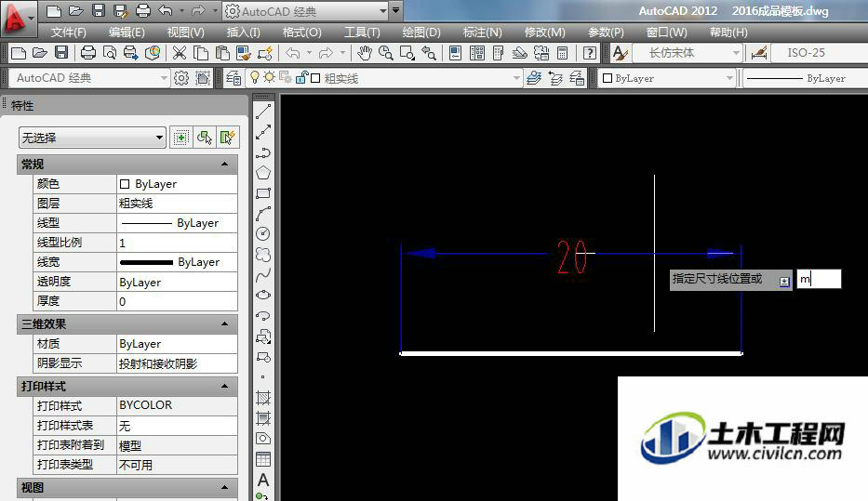
Task: Toggle layer freeze sun icon
Action: (269, 78)
